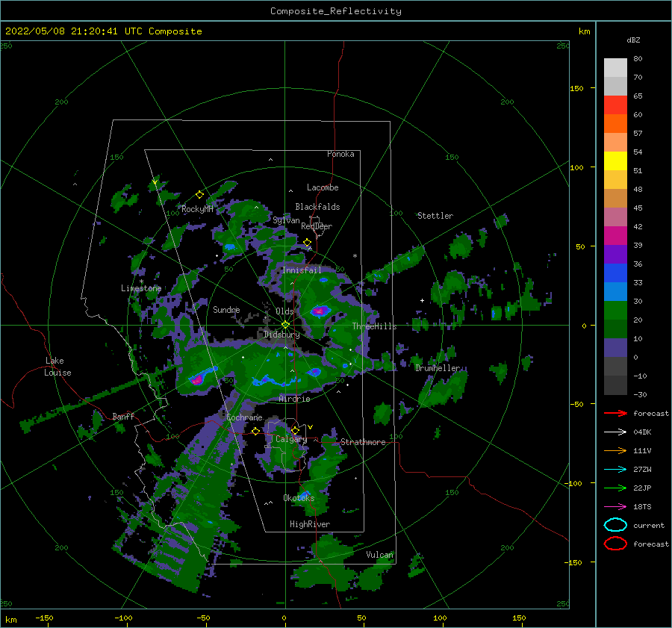672x628 pixels.
Task: Click the Strathmore label
Action: point(363,442)
